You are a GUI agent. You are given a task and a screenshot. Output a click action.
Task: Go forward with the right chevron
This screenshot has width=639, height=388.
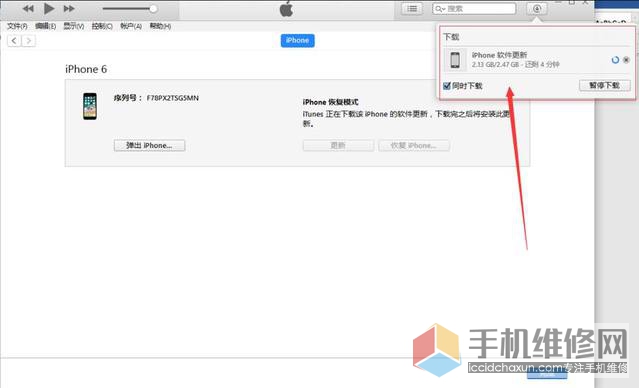(x=28, y=41)
